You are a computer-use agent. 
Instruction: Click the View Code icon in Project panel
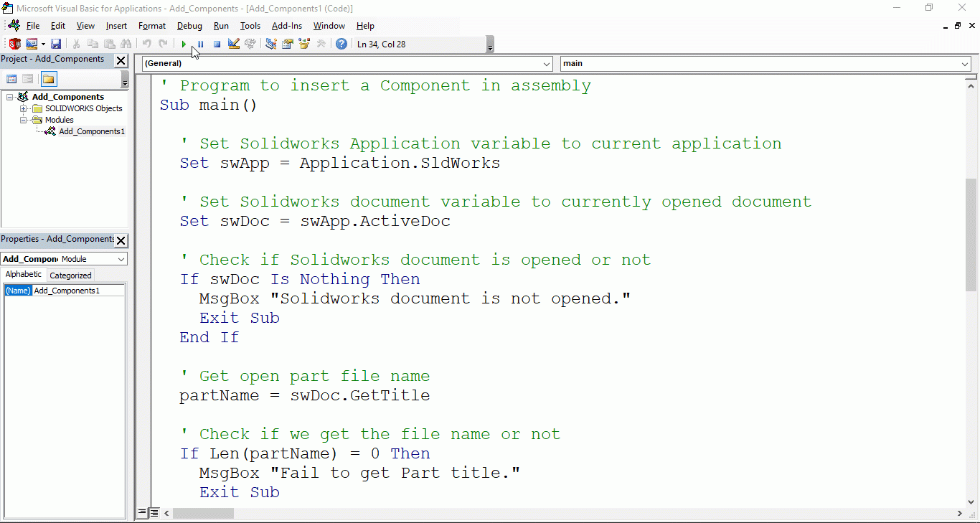tap(11, 79)
